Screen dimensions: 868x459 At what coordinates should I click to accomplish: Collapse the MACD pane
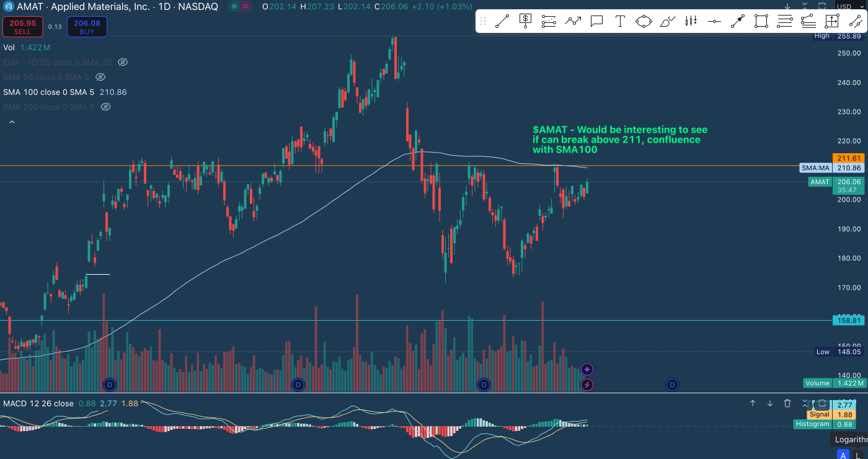[x=805, y=403]
